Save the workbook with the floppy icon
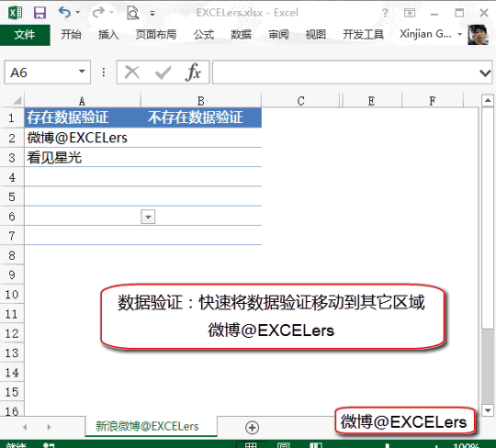 pyautogui.click(x=39, y=13)
